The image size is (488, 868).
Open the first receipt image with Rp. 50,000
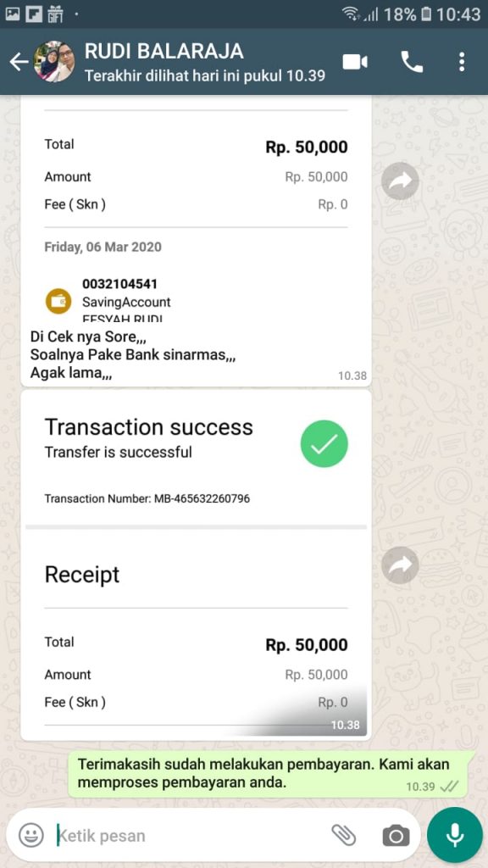click(x=196, y=210)
